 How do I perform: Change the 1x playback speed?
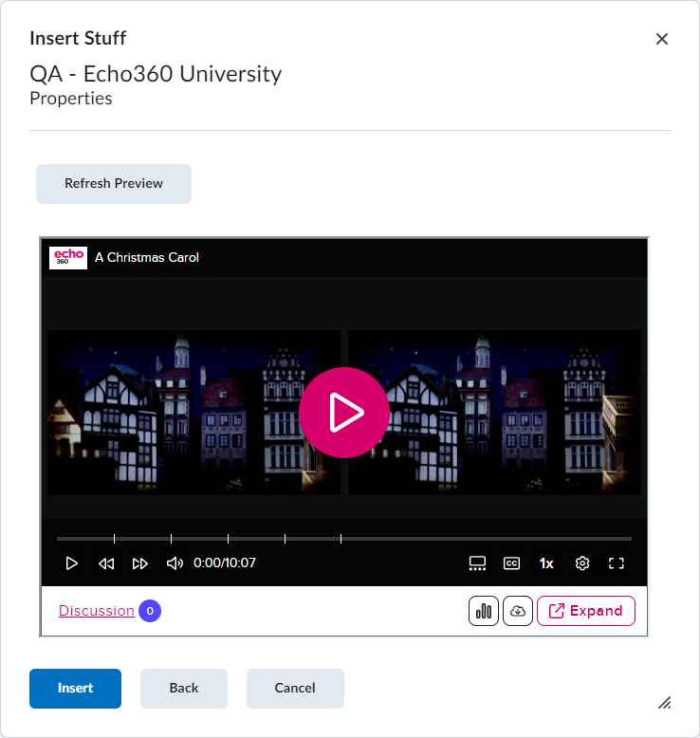point(546,563)
